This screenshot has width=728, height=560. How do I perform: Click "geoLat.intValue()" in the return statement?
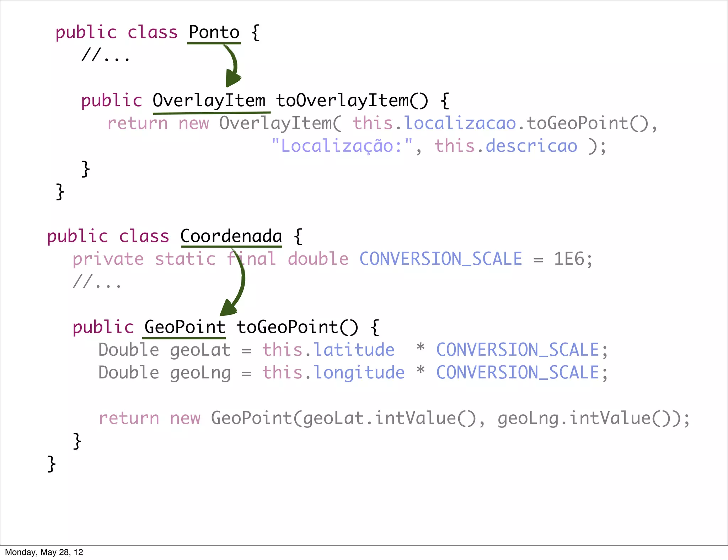pos(389,418)
